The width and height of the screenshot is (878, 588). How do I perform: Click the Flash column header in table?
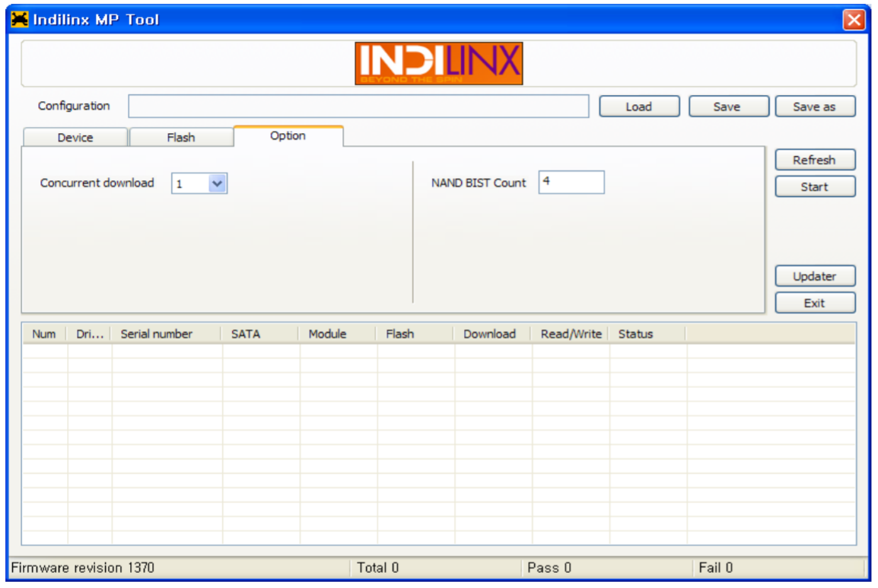tap(415, 335)
